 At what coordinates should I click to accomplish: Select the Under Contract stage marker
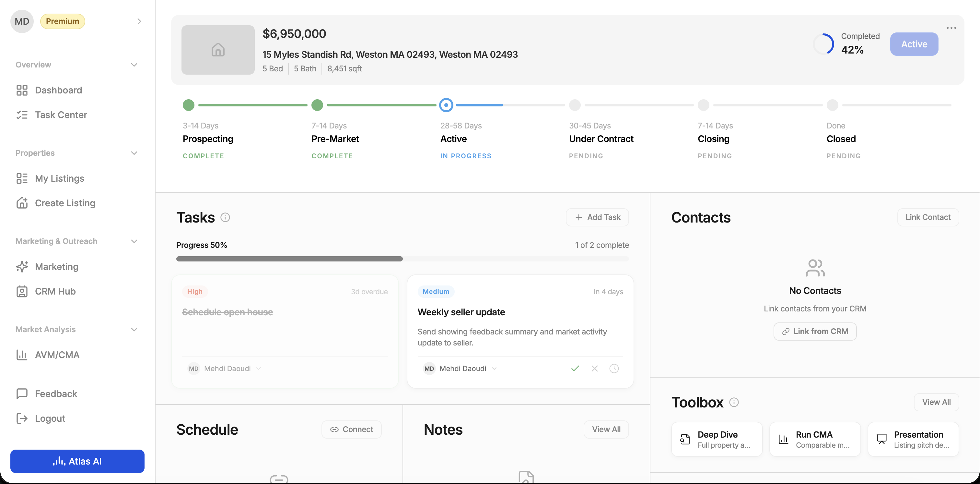coord(575,105)
